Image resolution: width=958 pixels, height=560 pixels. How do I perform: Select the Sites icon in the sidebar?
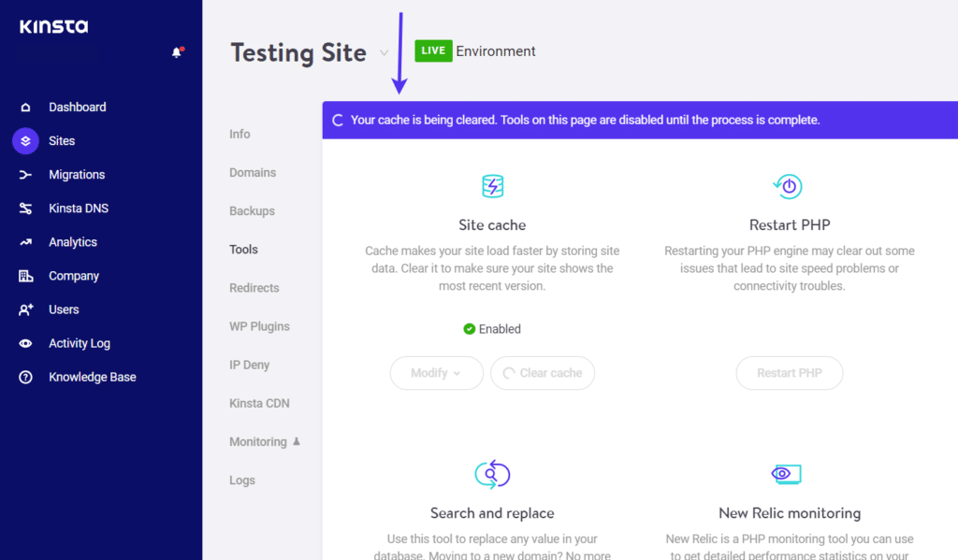[23, 140]
